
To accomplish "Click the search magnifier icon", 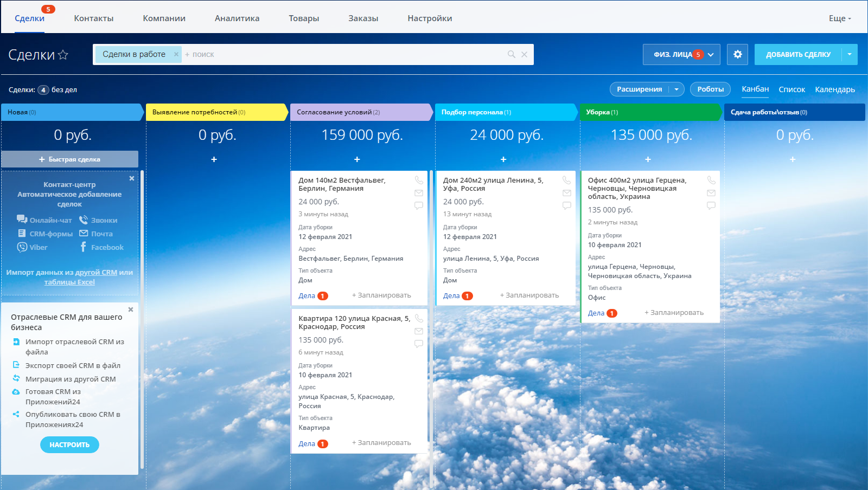I will (511, 54).
